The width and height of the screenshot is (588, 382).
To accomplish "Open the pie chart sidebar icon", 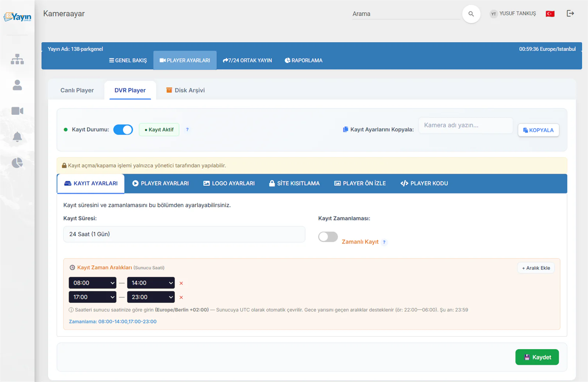I will (17, 163).
